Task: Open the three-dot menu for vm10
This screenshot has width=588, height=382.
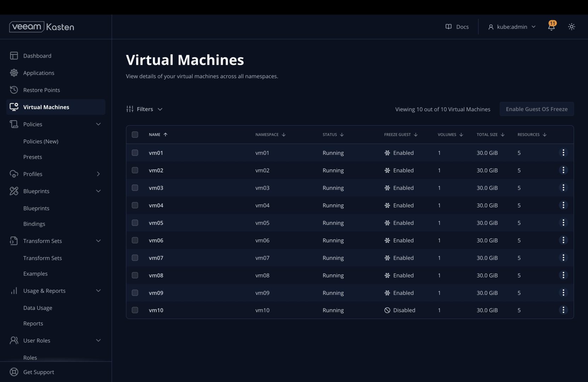Action: pos(563,310)
